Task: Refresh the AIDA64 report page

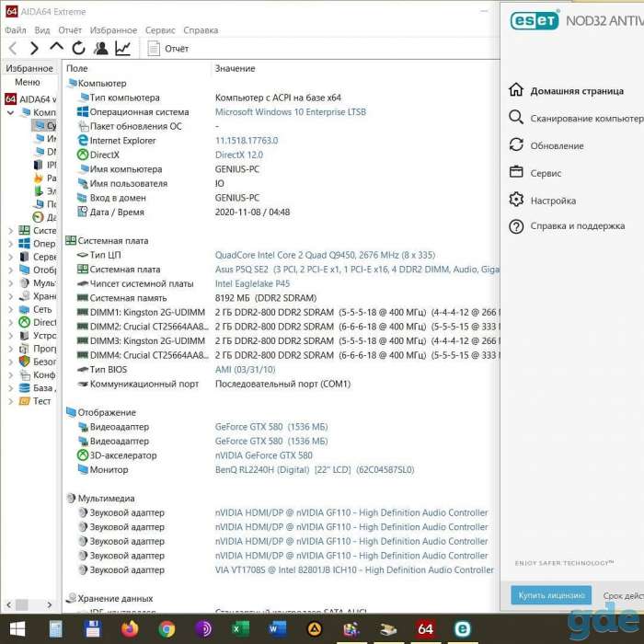Action: click(x=78, y=49)
